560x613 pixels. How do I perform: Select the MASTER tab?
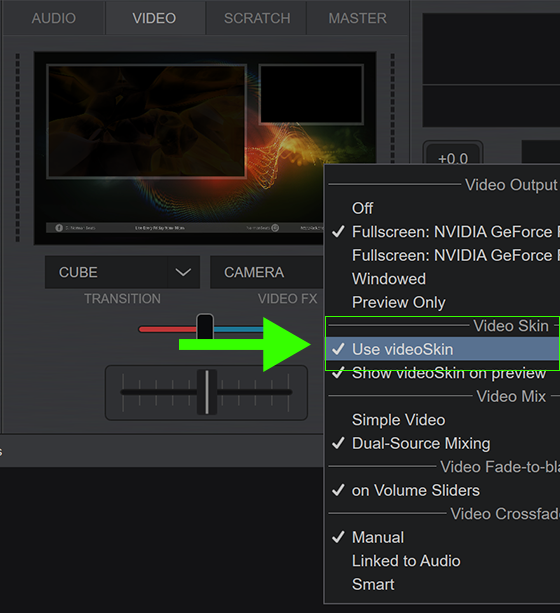(x=357, y=18)
